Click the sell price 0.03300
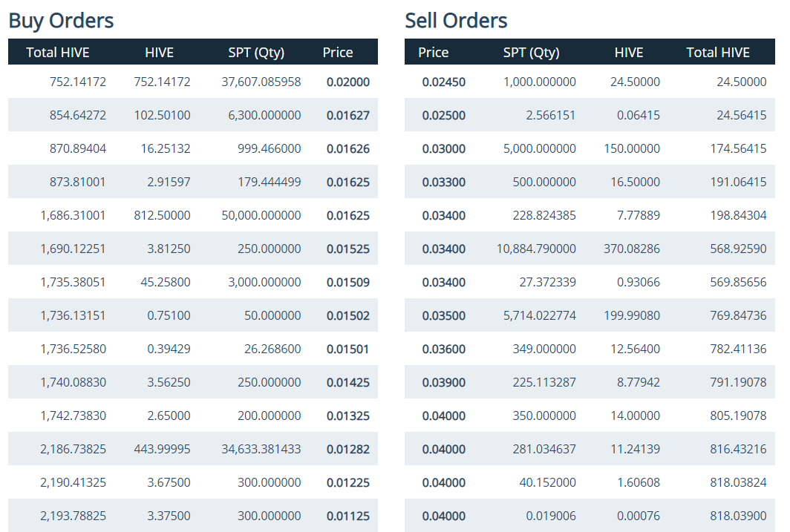Screen dimensions: 790x532 pyautogui.click(x=444, y=183)
